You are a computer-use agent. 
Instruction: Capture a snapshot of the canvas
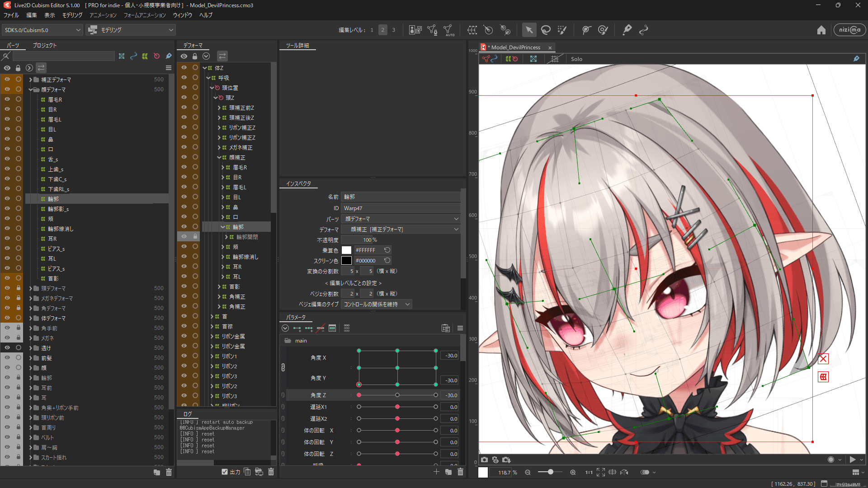coord(484,460)
